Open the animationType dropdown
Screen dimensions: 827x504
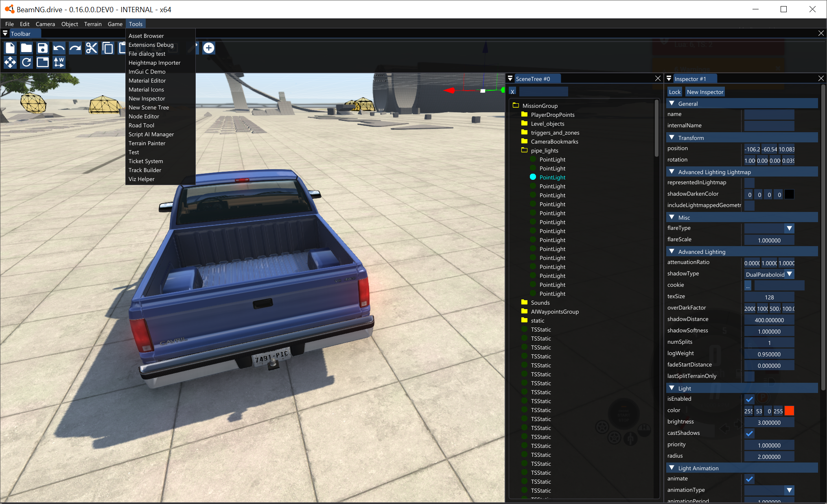coord(789,491)
